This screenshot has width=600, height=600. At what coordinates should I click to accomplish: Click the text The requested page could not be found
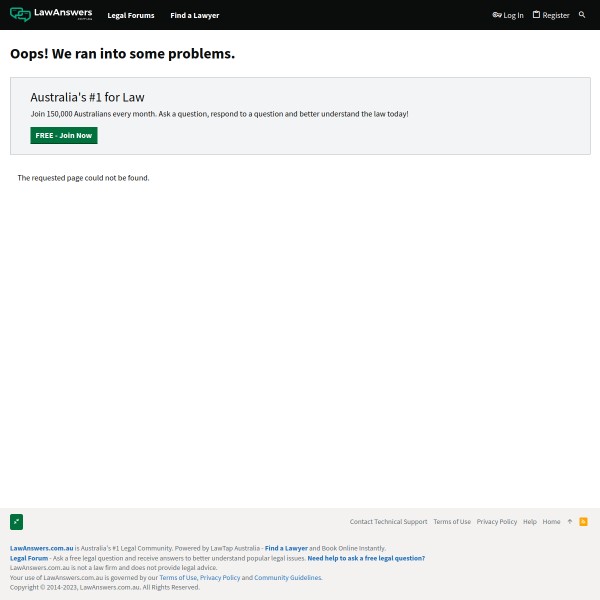click(x=83, y=178)
